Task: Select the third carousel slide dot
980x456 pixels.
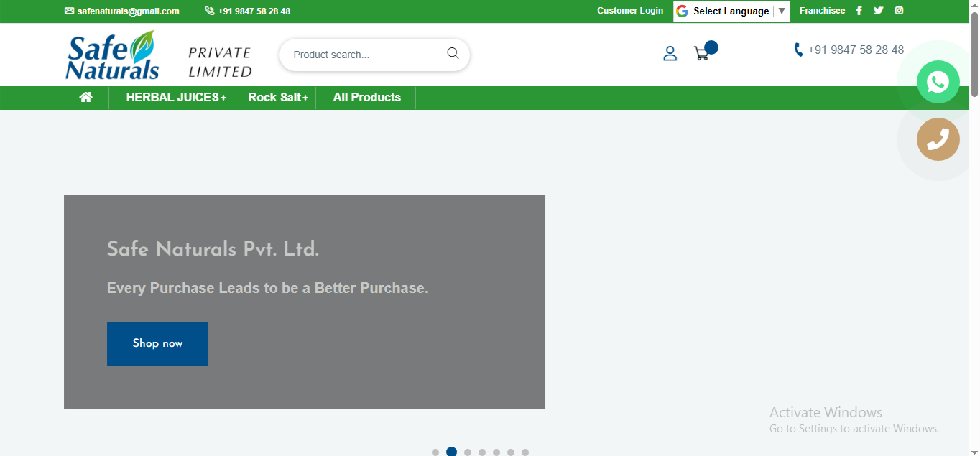Action: pos(468,452)
